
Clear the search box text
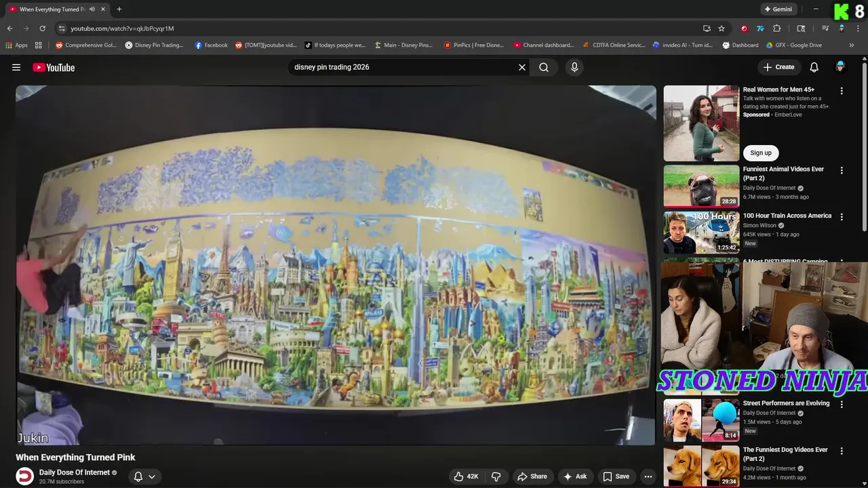(x=522, y=67)
